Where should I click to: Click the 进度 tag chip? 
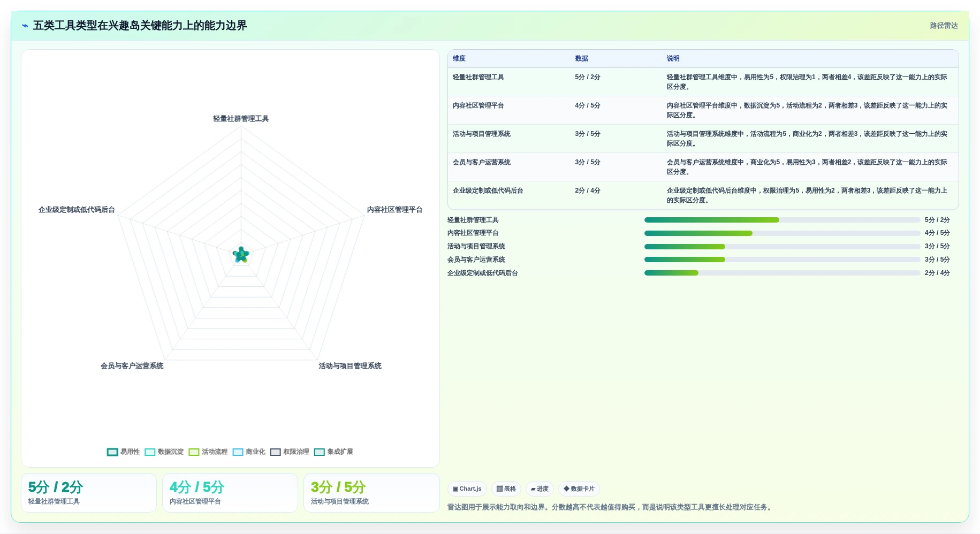pyautogui.click(x=540, y=489)
